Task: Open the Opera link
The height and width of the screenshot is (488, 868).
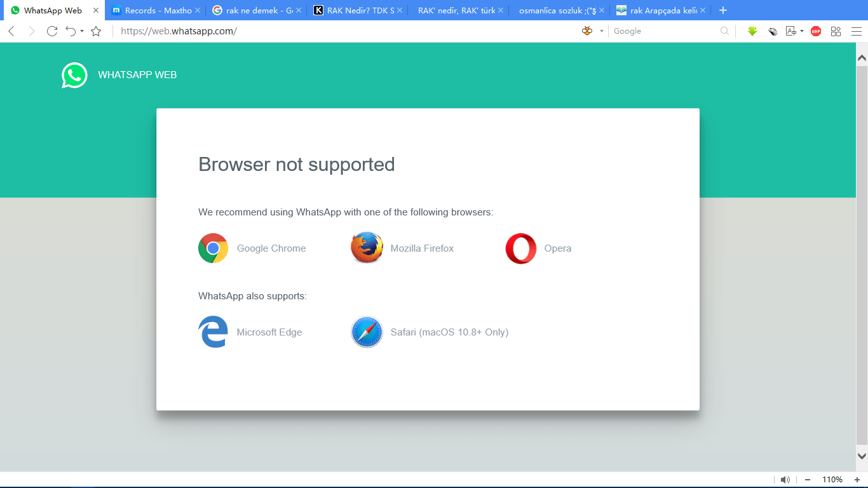Action: click(x=558, y=248)
